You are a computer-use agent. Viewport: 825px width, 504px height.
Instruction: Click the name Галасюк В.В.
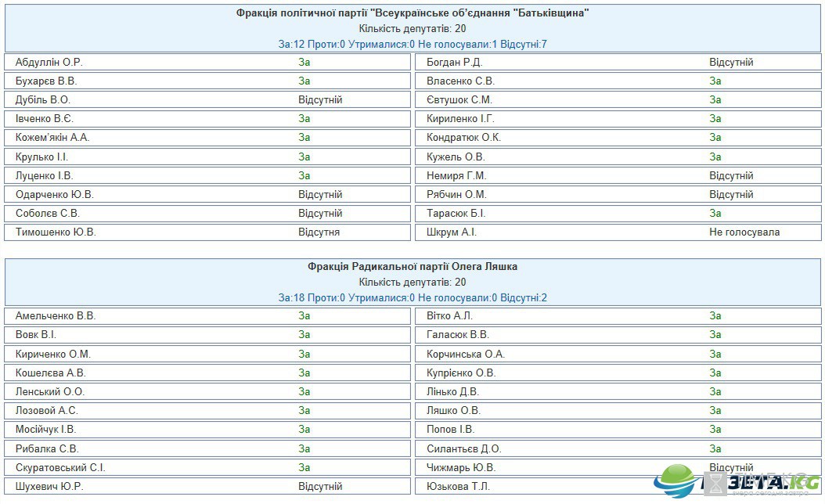[458, 335]
